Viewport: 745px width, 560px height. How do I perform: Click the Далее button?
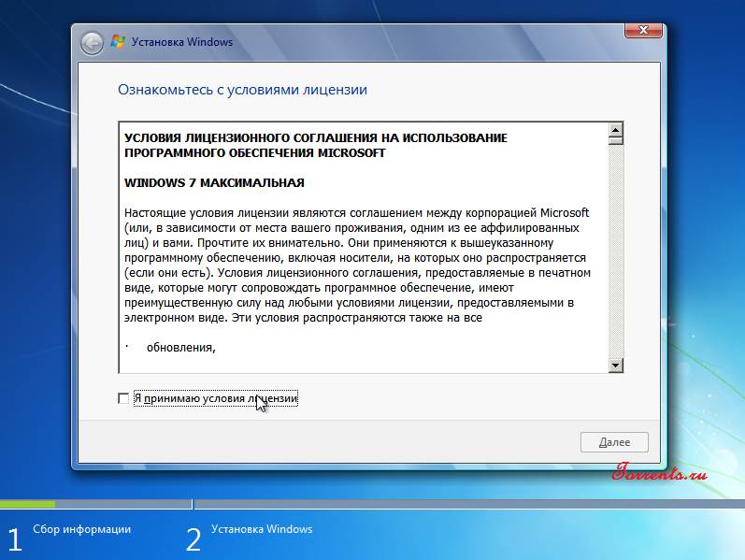tap(614, 442)
